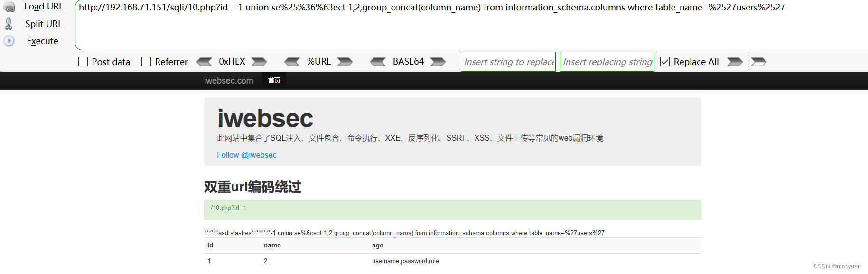Open the Follow @iwebsec link
The width and height of the screenshot is (868, 274).
(x=247, y=155)
